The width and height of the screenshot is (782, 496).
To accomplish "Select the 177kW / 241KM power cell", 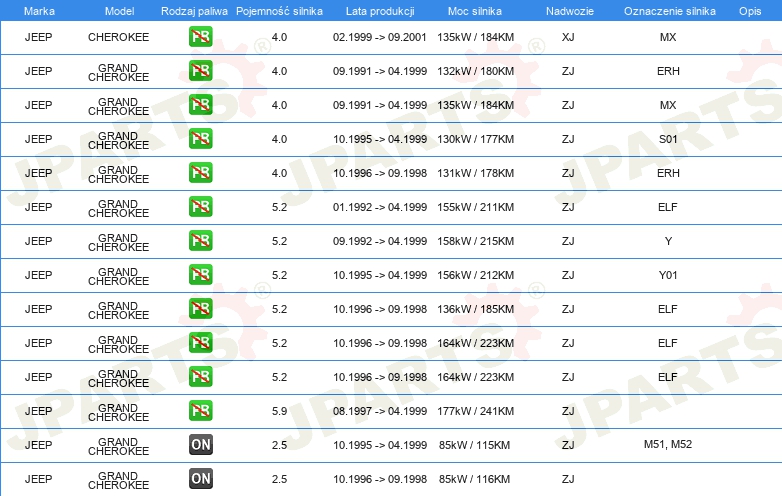I will point(475,411).
